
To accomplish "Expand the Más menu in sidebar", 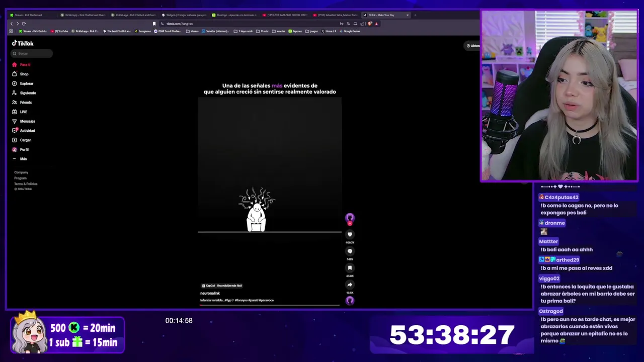I will click(x=20, y=159).
